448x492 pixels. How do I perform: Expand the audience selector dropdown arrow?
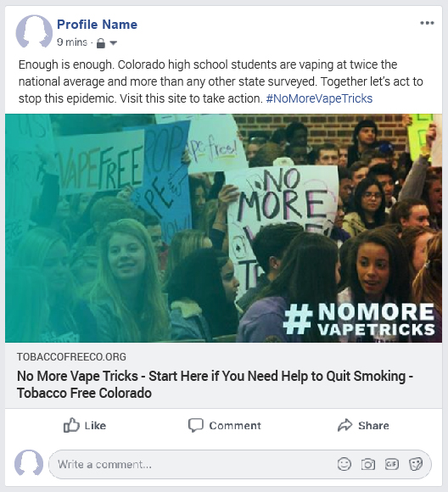click(x=113, y=43)
